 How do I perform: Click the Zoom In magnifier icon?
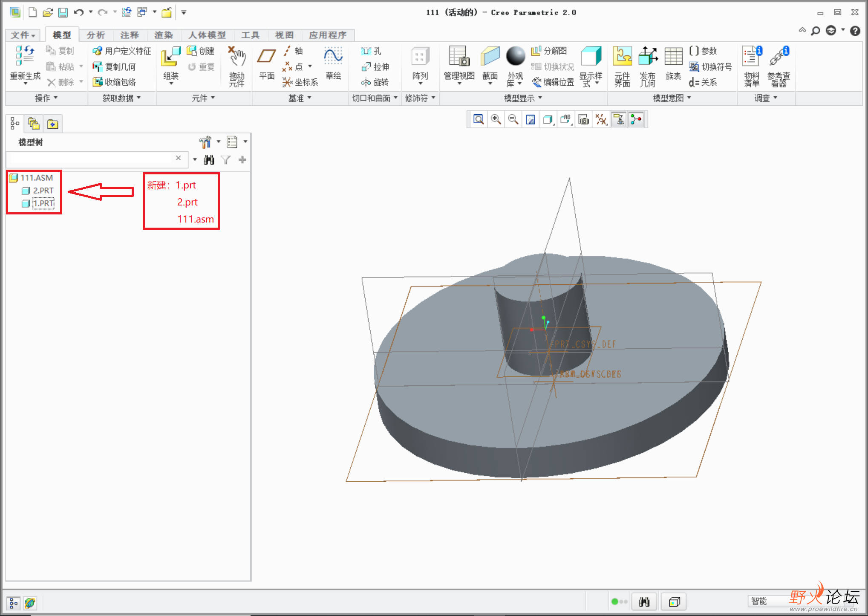[x=496, y=120]
